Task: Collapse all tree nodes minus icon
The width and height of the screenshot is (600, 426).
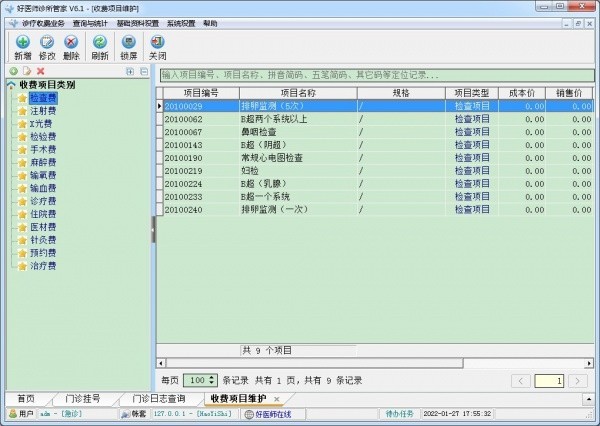Action: [144, 72]
